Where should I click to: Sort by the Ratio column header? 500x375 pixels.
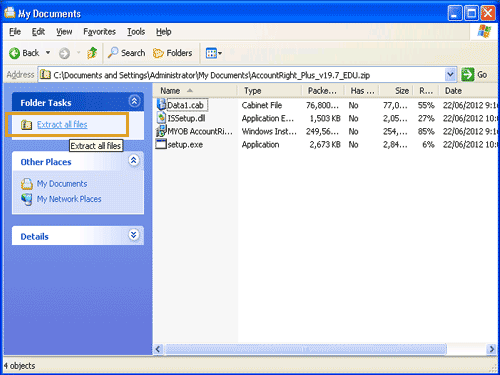coord(426,91)
